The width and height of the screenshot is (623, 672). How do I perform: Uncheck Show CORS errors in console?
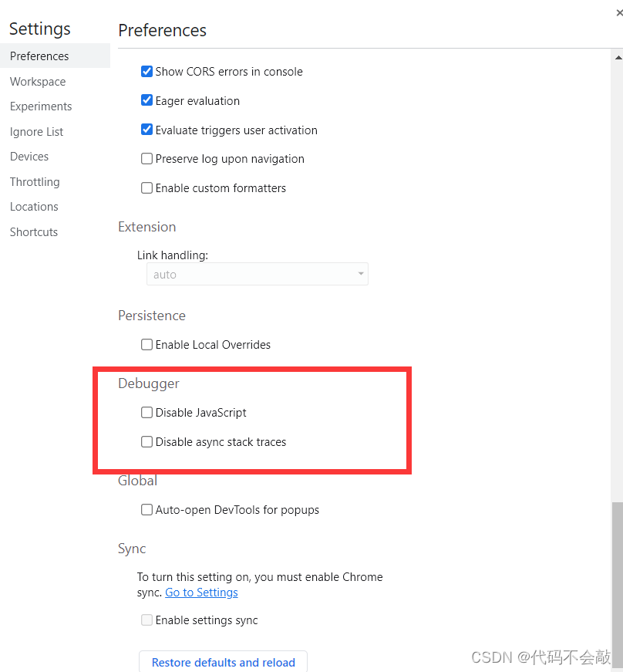pyautogui.click(x=146, y=72)
